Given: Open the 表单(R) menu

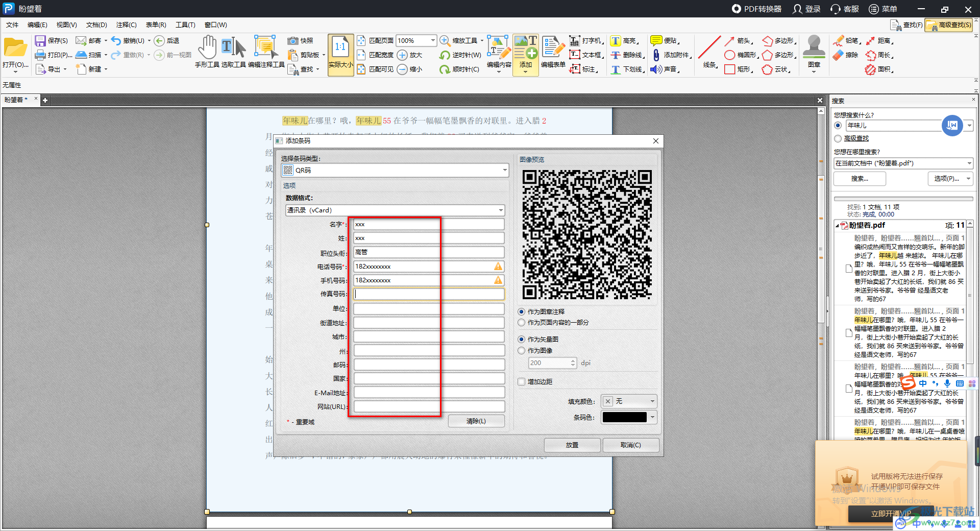Looking at the screenshot, I should (x=156, y=25).
